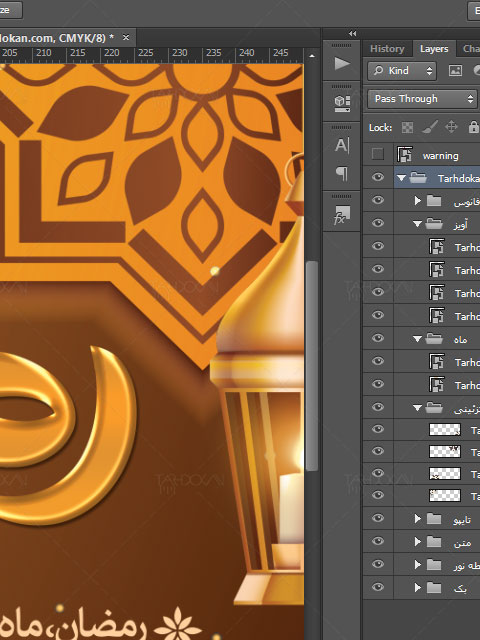Image resolution: width=480 pixels, height=640 pixels.
Task: Switch to the History tab
Action: pyautogui.click(x=387, y=49)
